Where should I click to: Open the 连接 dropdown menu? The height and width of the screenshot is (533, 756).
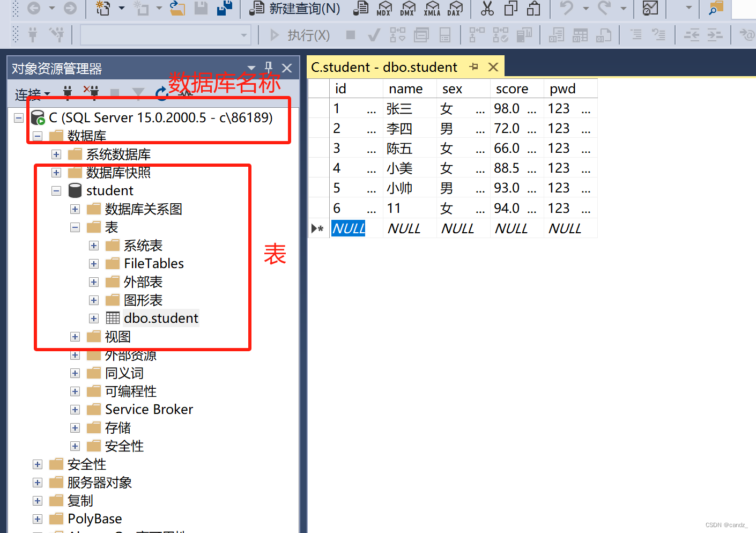click(32, 94)
